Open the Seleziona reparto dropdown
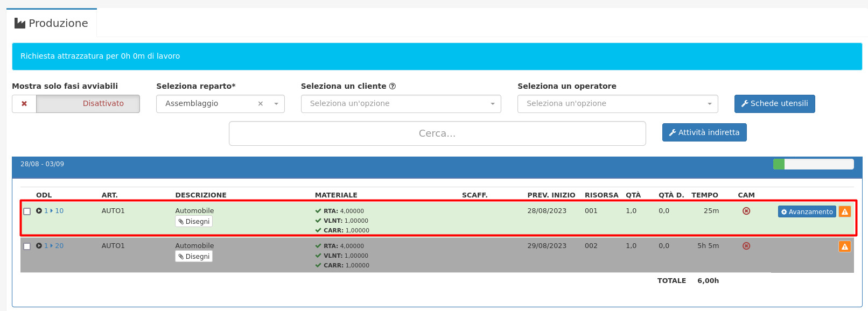The width and height of the screenshot is (868, 311). tap(220, 104)
